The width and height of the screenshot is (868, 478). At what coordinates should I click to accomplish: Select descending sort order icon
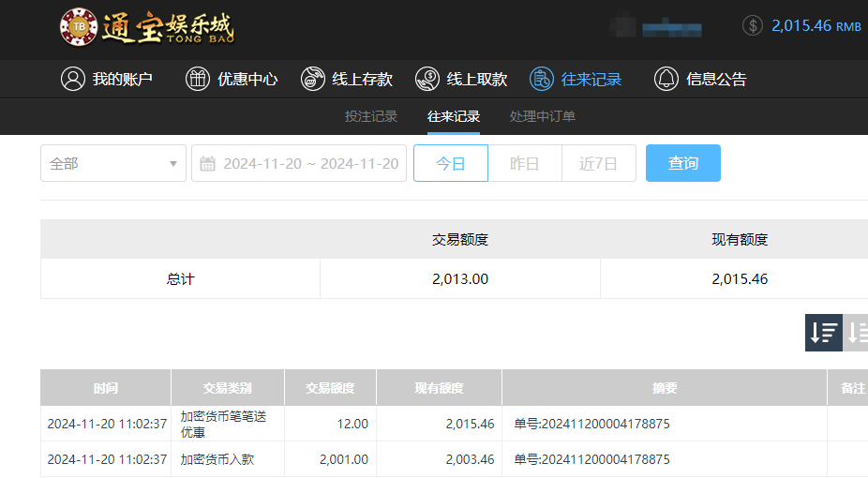(x=824, y=333)
